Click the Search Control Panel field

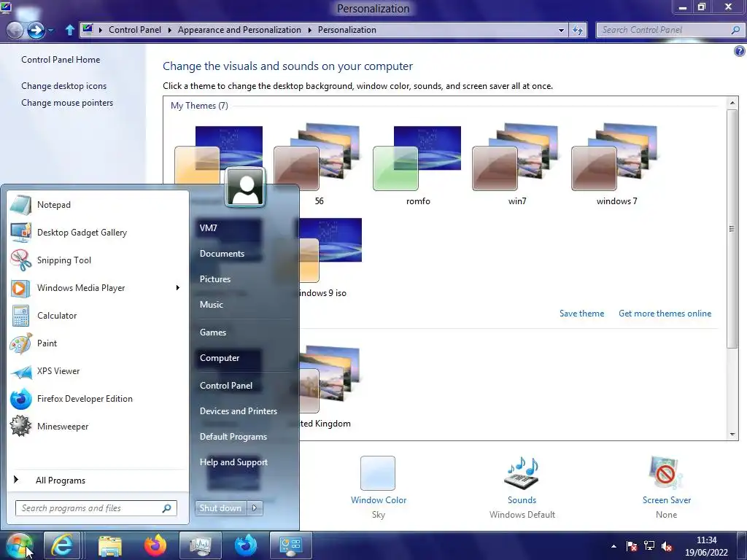click(670, 30)
